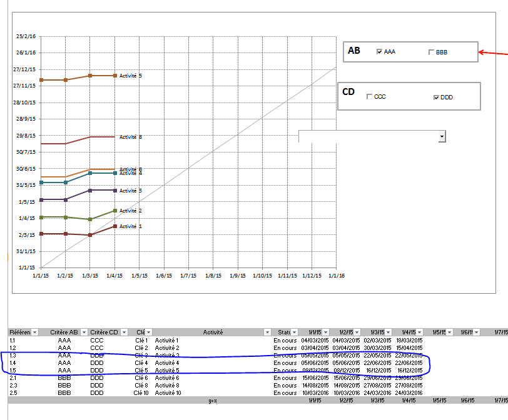Enable the BBB checkbox

tap(431, 52)
